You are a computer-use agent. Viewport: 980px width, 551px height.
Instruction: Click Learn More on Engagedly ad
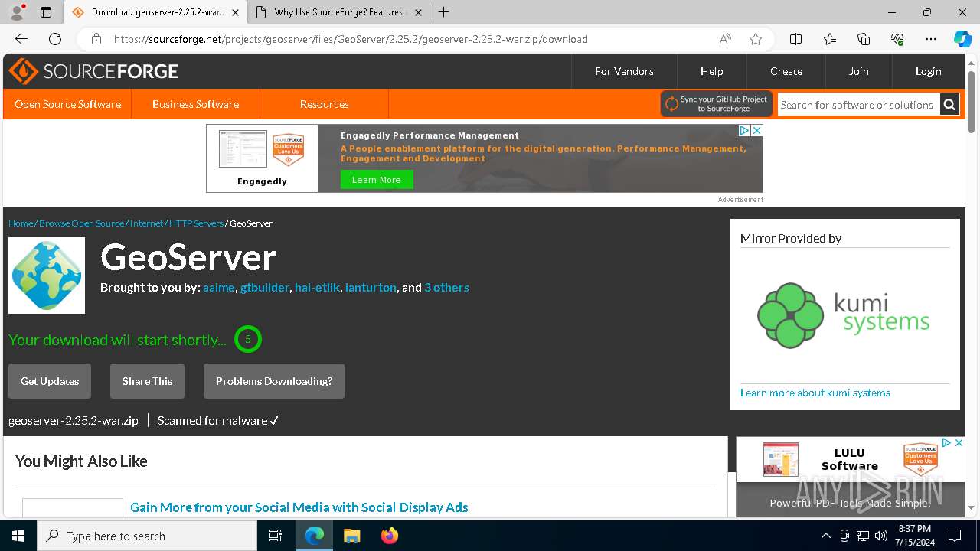(x=377, y=180)
